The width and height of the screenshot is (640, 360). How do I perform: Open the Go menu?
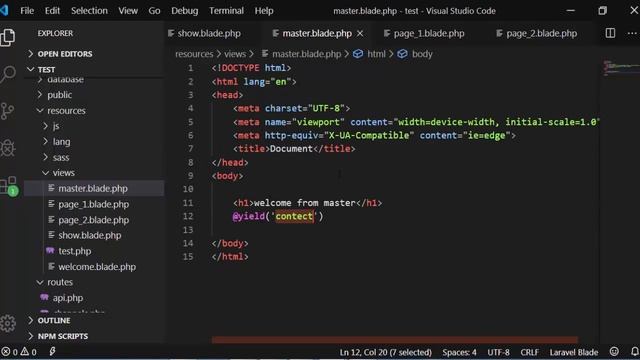click(x=154, y=11)
